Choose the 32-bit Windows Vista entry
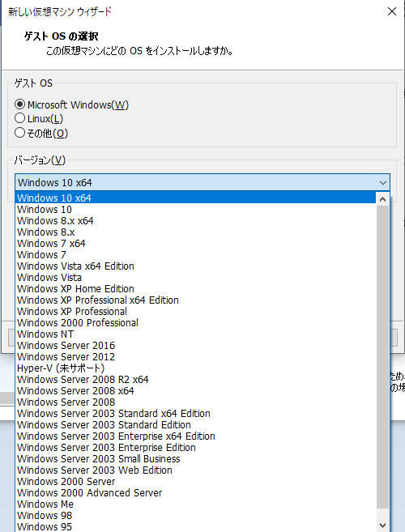Screen dimensions: 405x532 click(x=196, y=277)
